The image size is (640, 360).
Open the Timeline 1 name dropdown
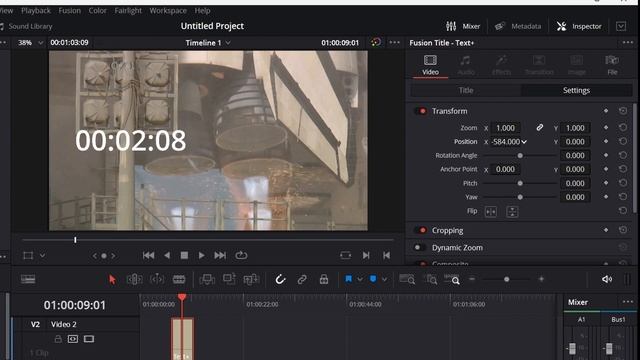(x=208, y=42)
